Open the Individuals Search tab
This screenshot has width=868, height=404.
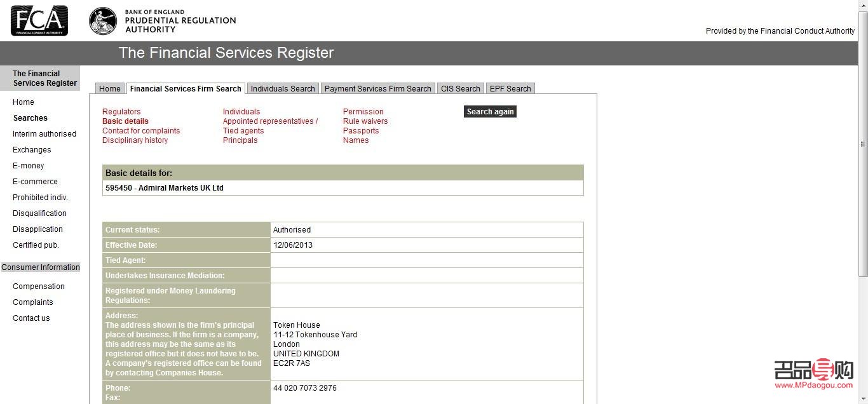click(x=283, y=89)
